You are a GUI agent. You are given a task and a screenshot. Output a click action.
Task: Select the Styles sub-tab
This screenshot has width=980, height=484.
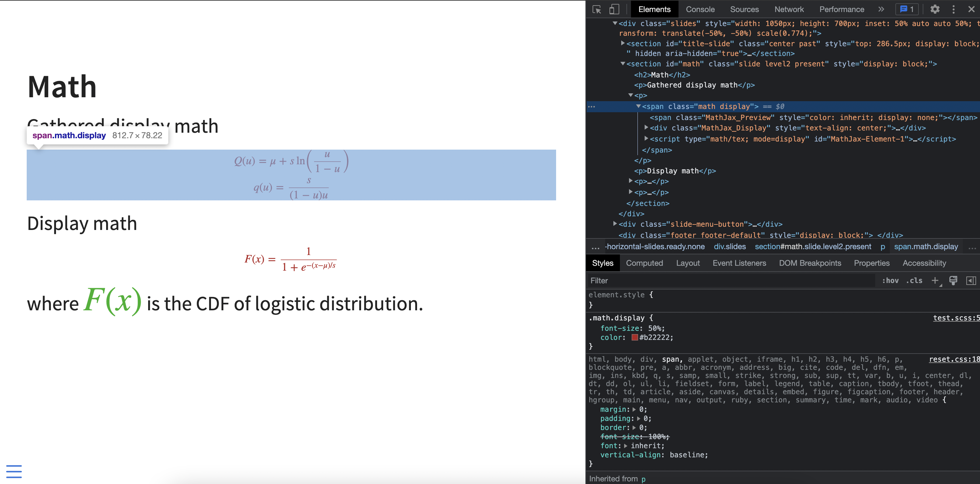click(603, 263)
